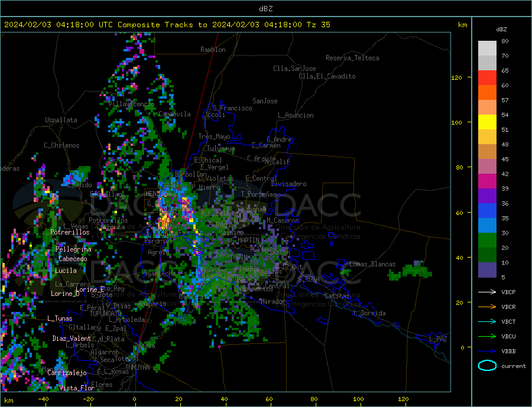
Task: Click the 'dBZ' heading above the color scale
Action: [501, 30]
